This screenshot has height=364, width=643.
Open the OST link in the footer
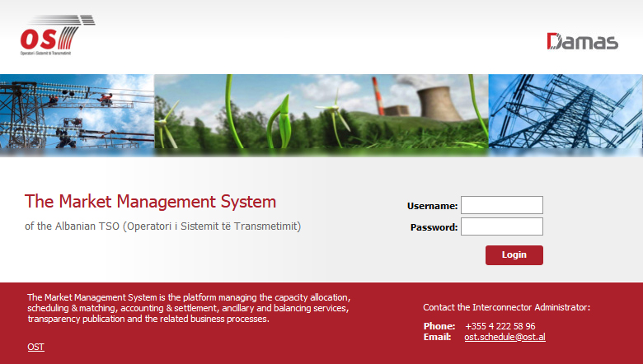[35, 347]
